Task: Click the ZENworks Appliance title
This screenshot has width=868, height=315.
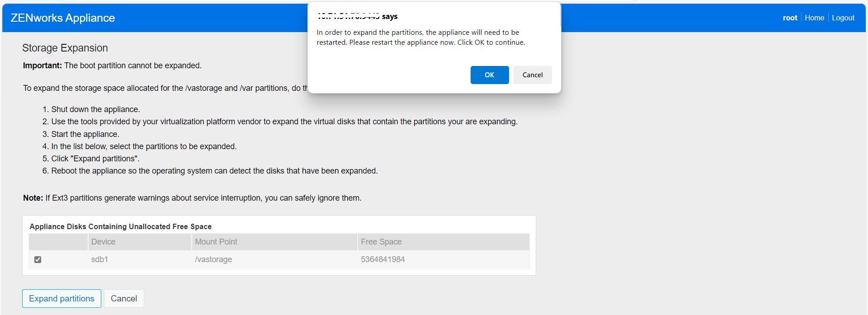Action: coord(63,18)
